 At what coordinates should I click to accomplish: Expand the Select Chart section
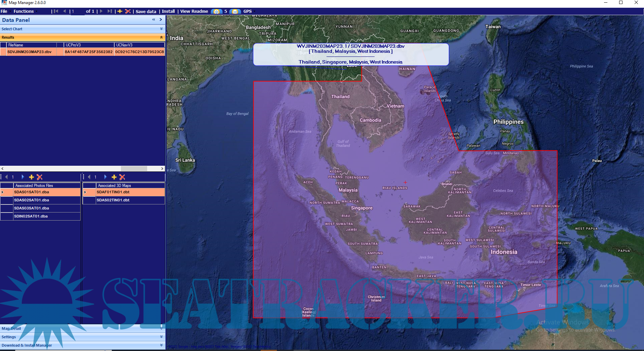161,29
